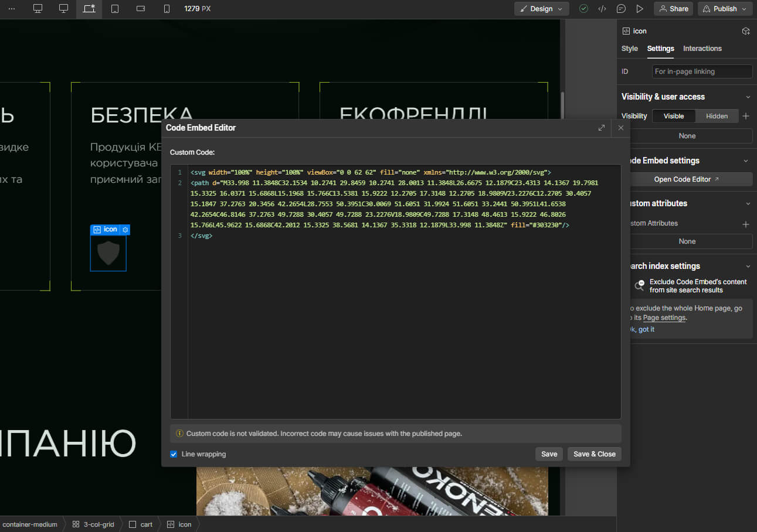Screen dimensions: 757x532
Task: Start preview with the play icon
Action: [640, 9]
